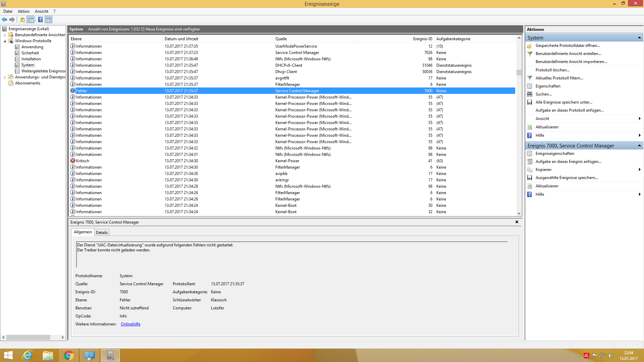644x362 pixels.
Task: Switch to the Details tab
Action: 102,233
